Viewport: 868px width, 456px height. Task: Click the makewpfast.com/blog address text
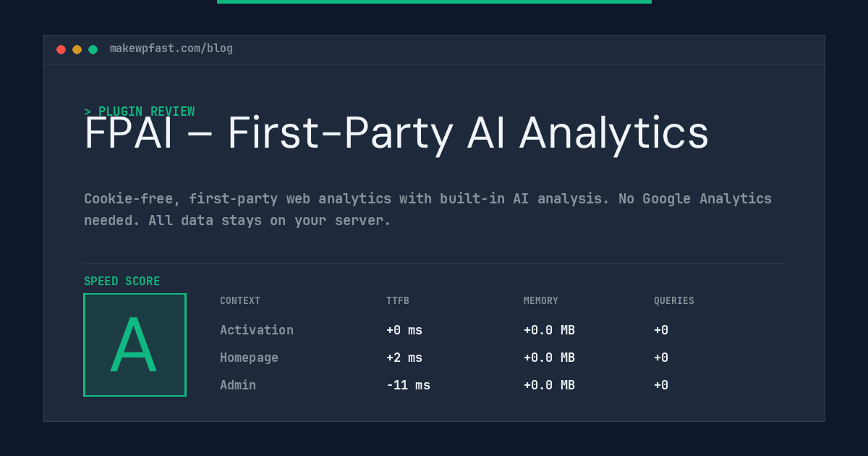click(x=171, y=48)
